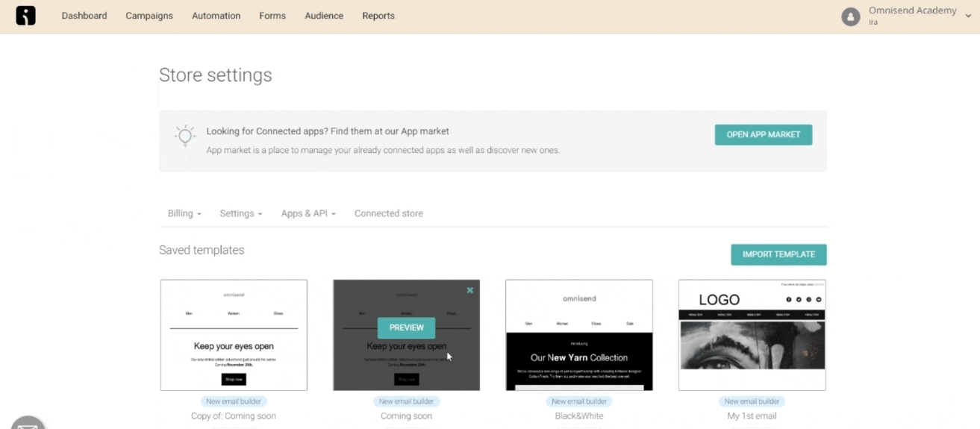The height and width of the screenshot is (429, 980).
Task: Open the Dashboard menu item
Action: (x=84, y=16)
